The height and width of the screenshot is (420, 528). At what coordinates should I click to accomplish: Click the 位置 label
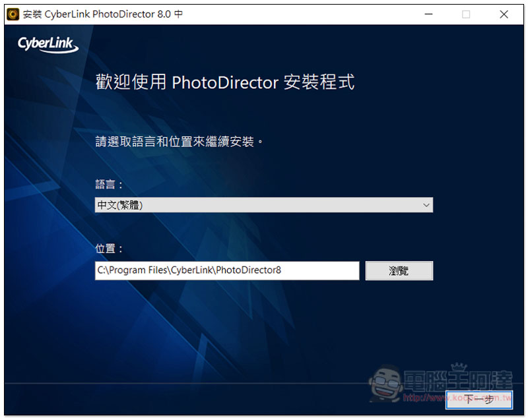(110, 249)
